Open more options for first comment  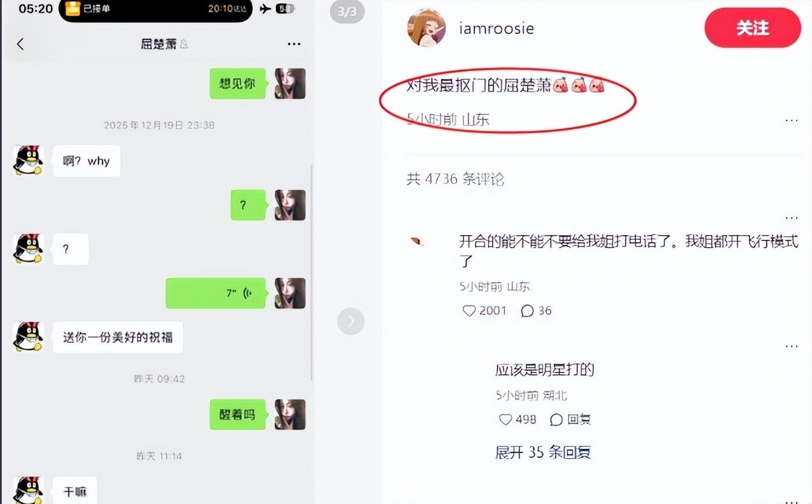pyautogui.click(x=791, y=217)
